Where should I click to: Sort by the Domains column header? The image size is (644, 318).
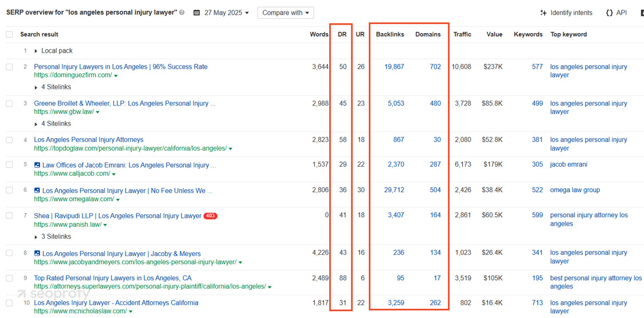428,34
